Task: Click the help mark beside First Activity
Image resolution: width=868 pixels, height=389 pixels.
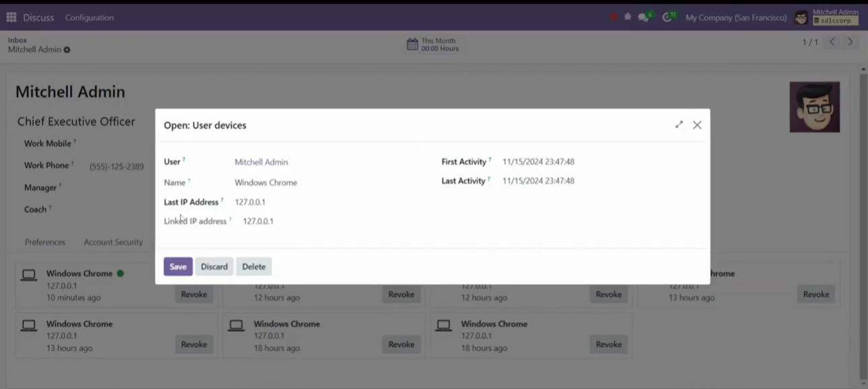Action: tap(490, 160)
